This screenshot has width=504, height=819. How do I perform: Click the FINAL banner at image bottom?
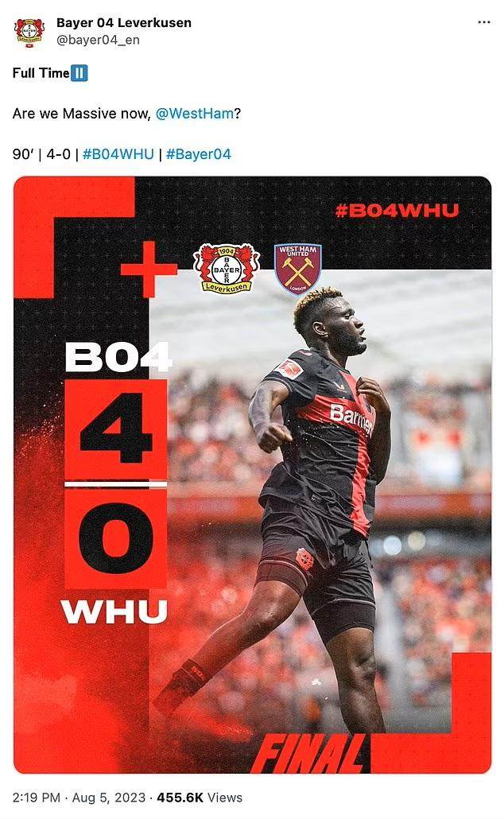[310, 754]
